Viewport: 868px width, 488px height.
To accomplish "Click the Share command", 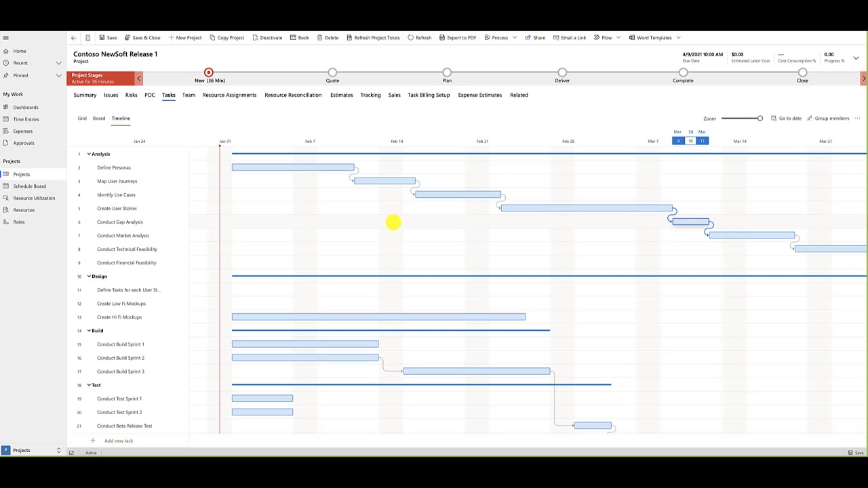I will (535, 38).
